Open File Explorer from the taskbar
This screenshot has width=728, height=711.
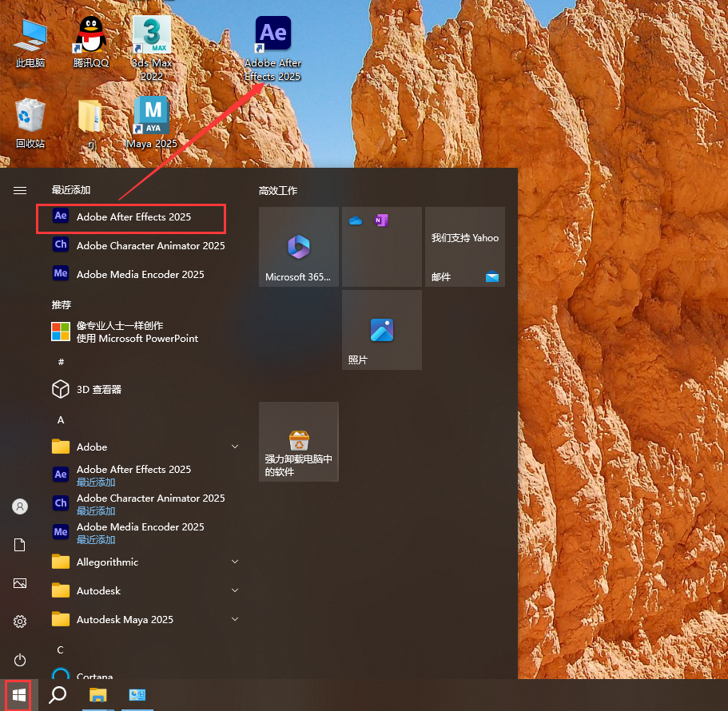tap(97, 695)
